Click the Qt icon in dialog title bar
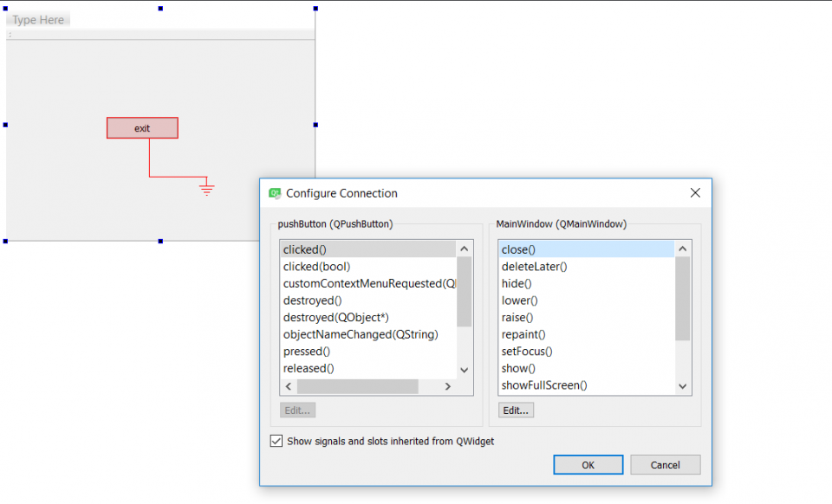The width and height of the screenshot is (832, 504). pyautogui.click(x=275, y=193)
